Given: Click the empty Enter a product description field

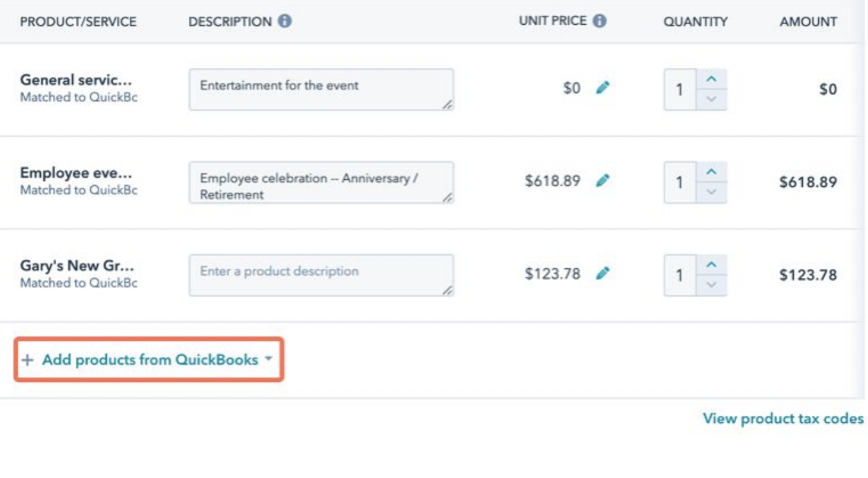Looking at the screenshot, I should [x=321, y=275].
